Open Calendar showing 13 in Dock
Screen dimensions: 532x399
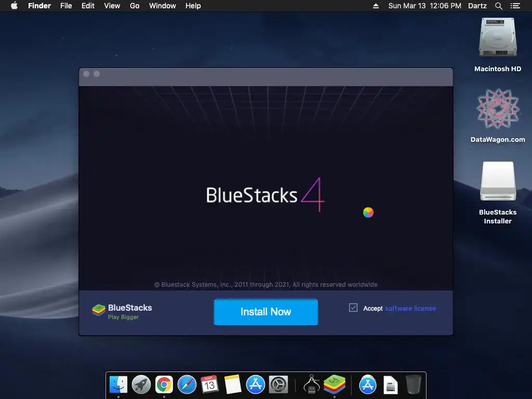pos(210,384)
